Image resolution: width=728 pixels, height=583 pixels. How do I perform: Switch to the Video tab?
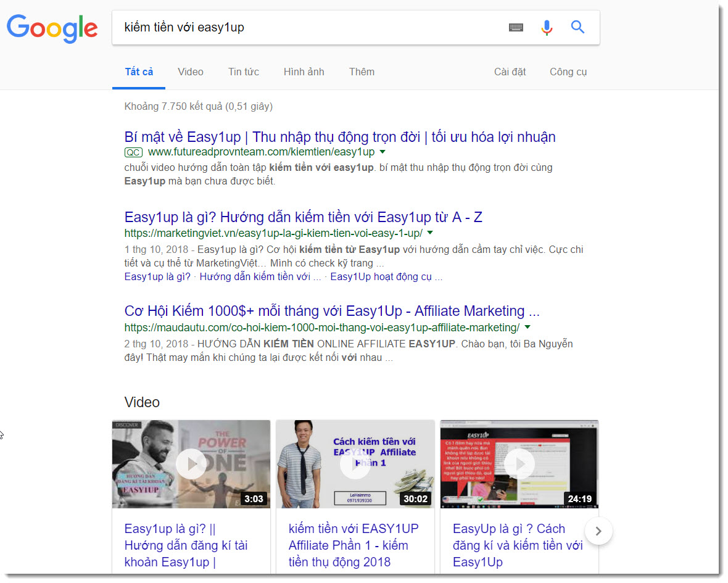[191, 72]
